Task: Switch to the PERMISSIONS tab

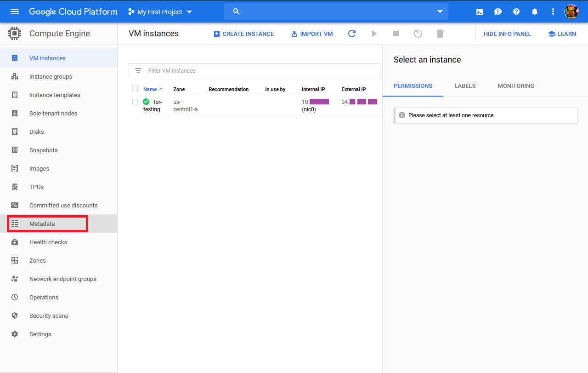Action: [413, 86]
